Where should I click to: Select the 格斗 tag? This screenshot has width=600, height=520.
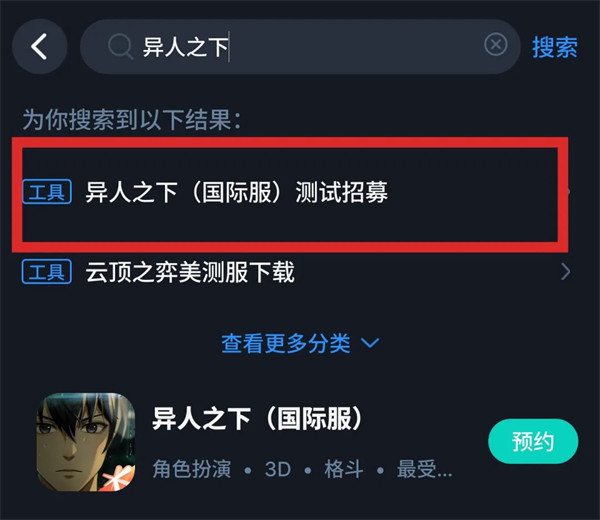(344, 469)
